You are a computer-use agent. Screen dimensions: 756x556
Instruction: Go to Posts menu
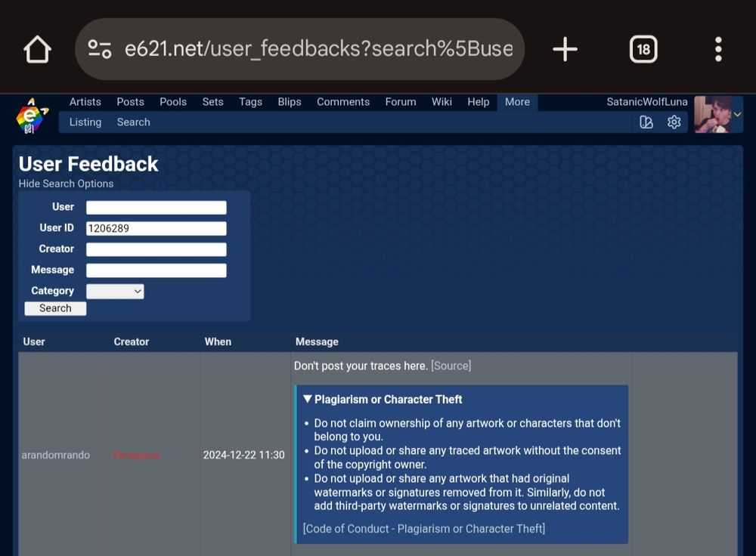[130, 102]
